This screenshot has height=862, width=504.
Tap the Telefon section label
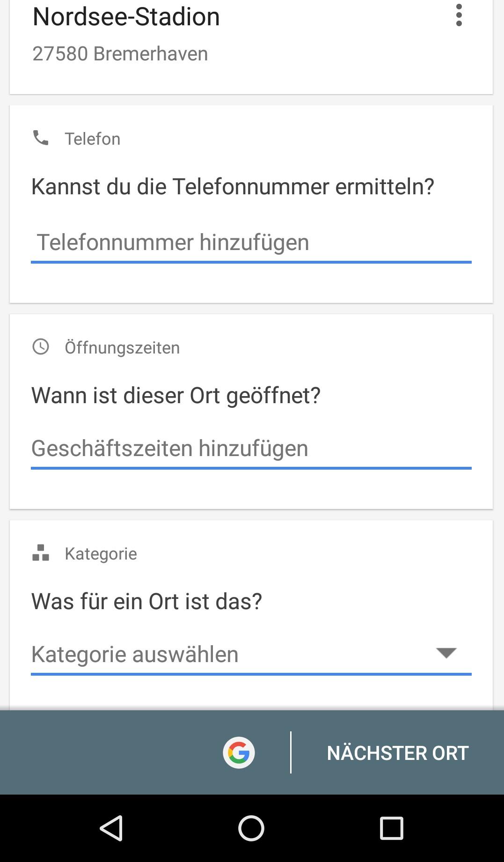coord(93,139)
